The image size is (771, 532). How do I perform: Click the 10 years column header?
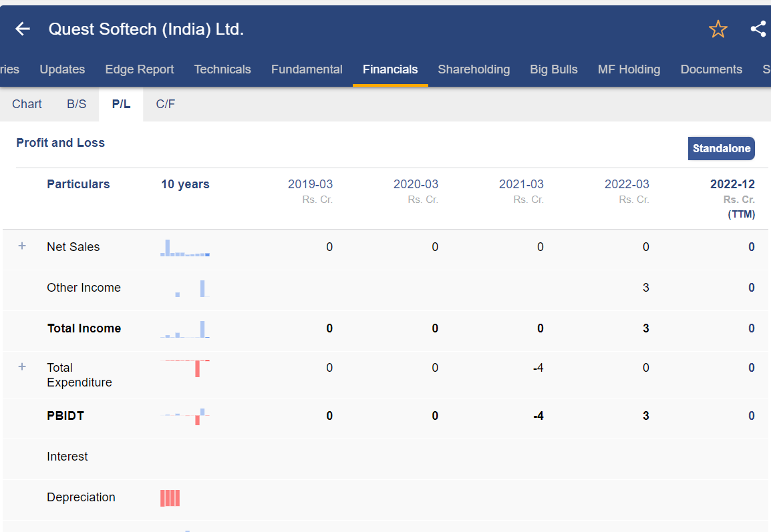coord(185,184)
